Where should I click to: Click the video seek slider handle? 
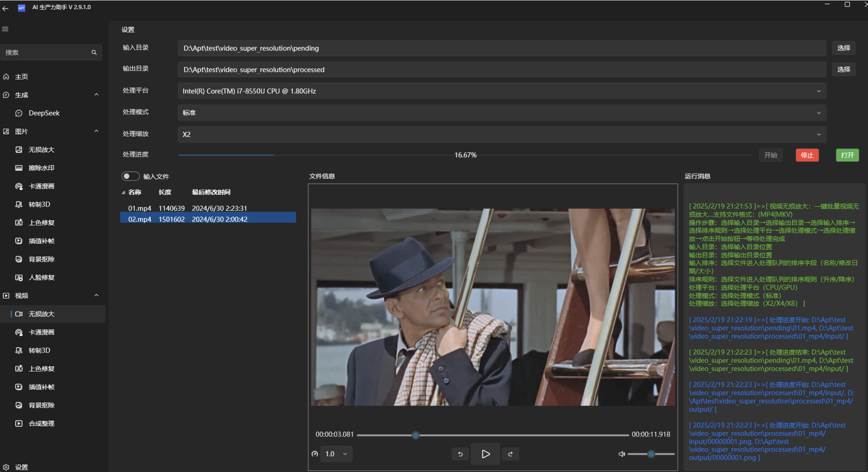pyautogui.click(x=415, y=435)
